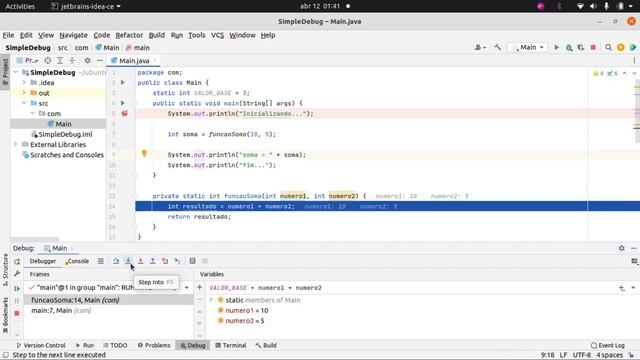
Task: Open the user account dropdown in toolbar
Action: pyautogui.click(x=480, y=48)
